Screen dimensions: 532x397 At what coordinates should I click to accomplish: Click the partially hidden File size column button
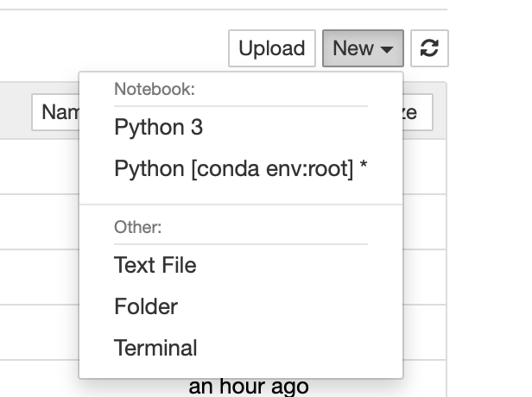click(x=417, y=112)
